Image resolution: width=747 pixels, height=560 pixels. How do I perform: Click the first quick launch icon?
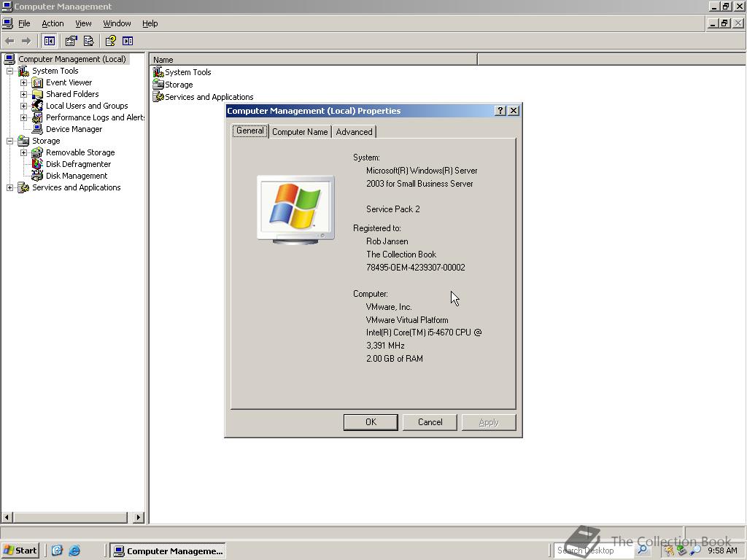(x=57, y=551)
